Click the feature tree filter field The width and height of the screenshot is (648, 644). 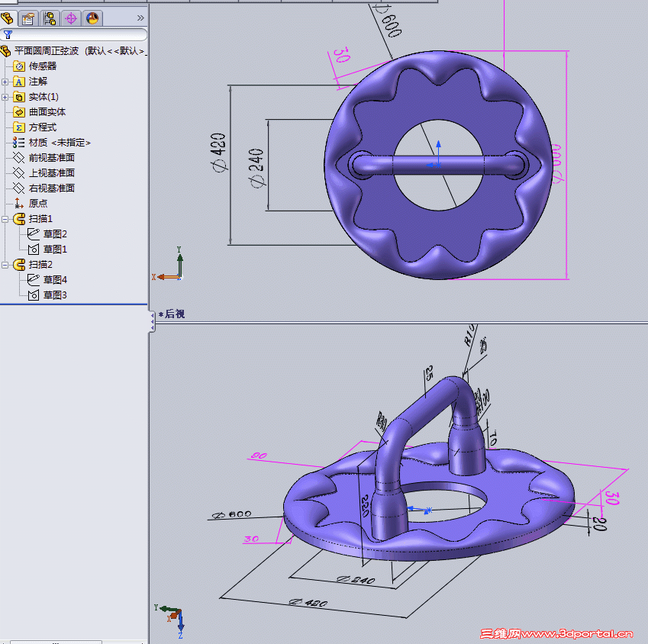click(73, 34)
